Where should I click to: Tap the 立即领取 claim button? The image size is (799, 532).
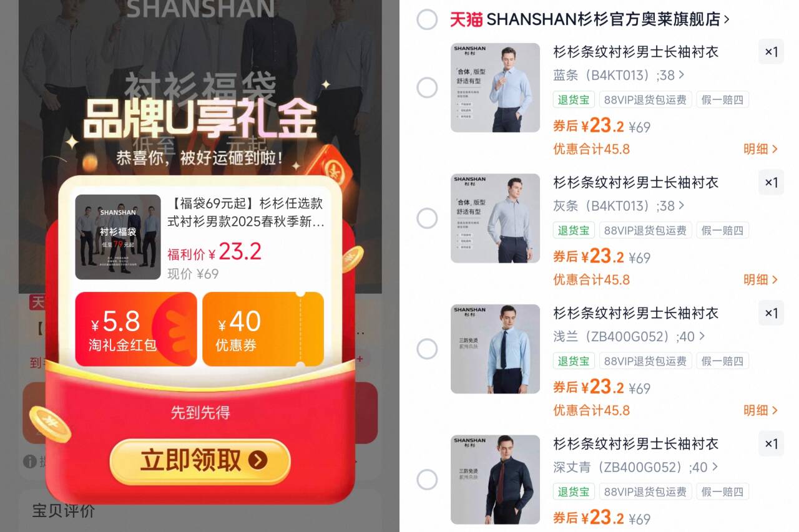[x=200, y=461]
